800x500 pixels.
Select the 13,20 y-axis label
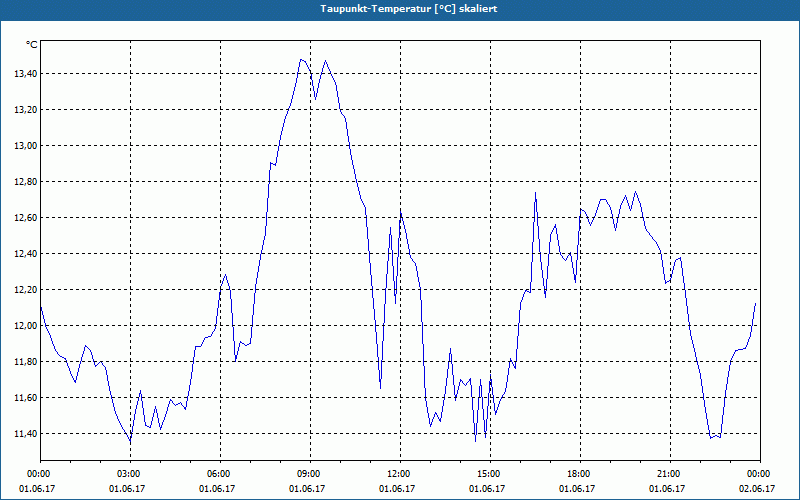[25, 110]
